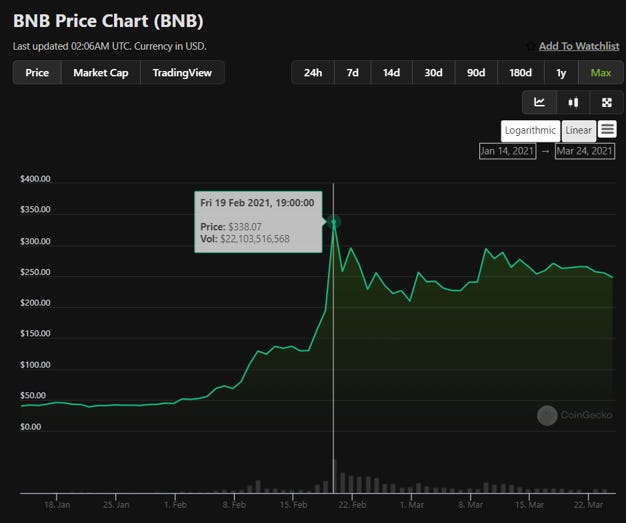
Task: Switch to candlestick chart icon
Action: tap(573, 103)
